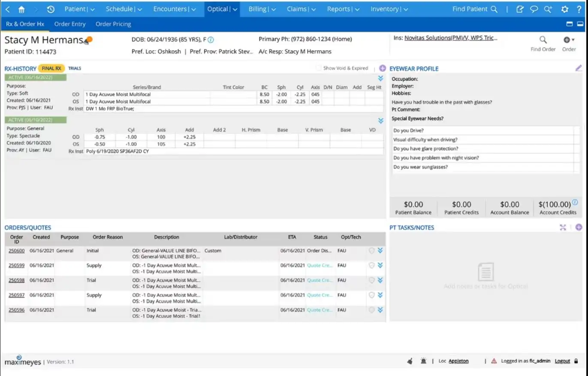The height and width of the screenshot is (376, 588).
Task: Enable the Show Void & Expired checkbox
Action: coord(319,68)
